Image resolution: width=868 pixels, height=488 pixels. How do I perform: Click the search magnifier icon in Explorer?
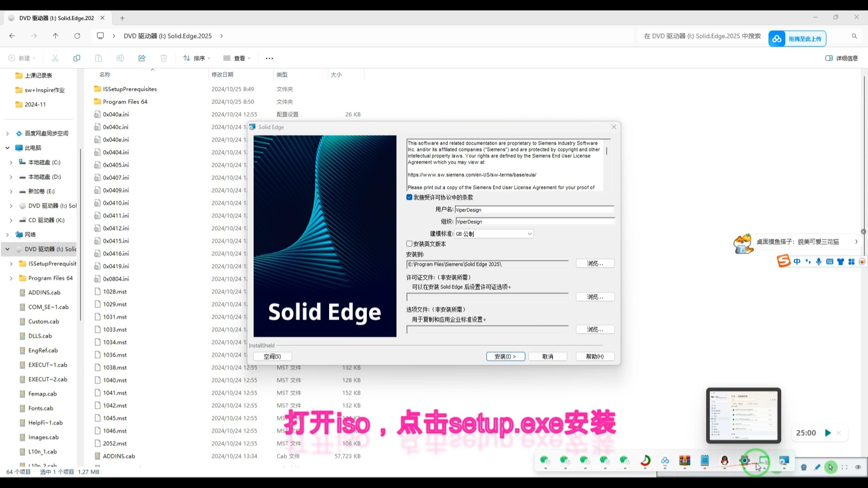point(854,36)
